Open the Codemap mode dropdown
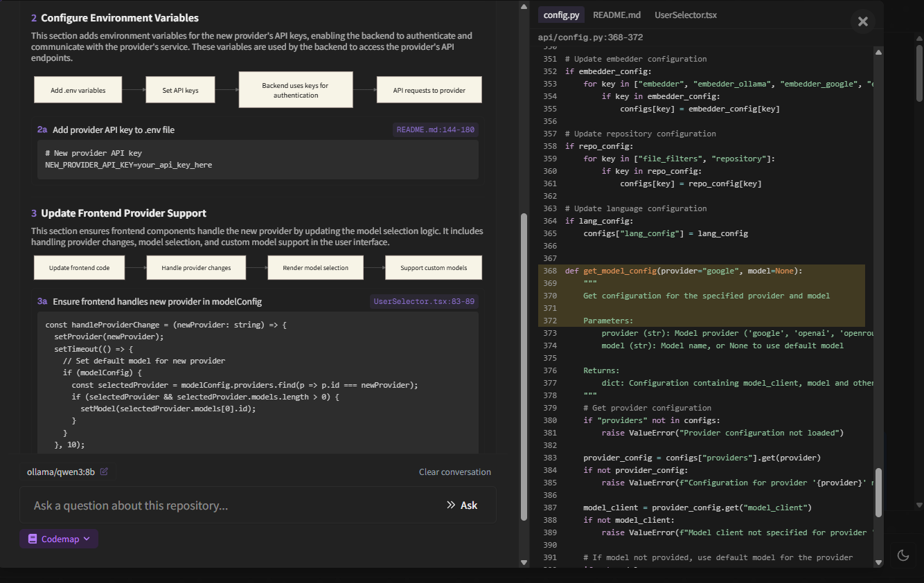The height and width of the screenshot is (583, 924). point(59,539)
